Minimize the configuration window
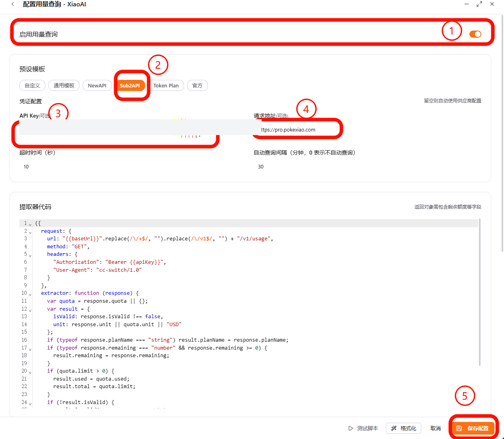 (467, 4)
